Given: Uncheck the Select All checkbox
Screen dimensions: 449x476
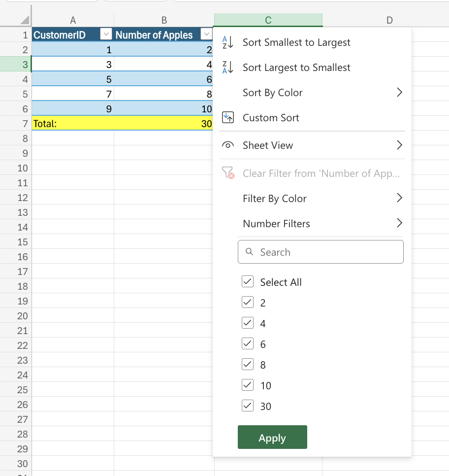Looking at the screenshot, I should 248,281.
